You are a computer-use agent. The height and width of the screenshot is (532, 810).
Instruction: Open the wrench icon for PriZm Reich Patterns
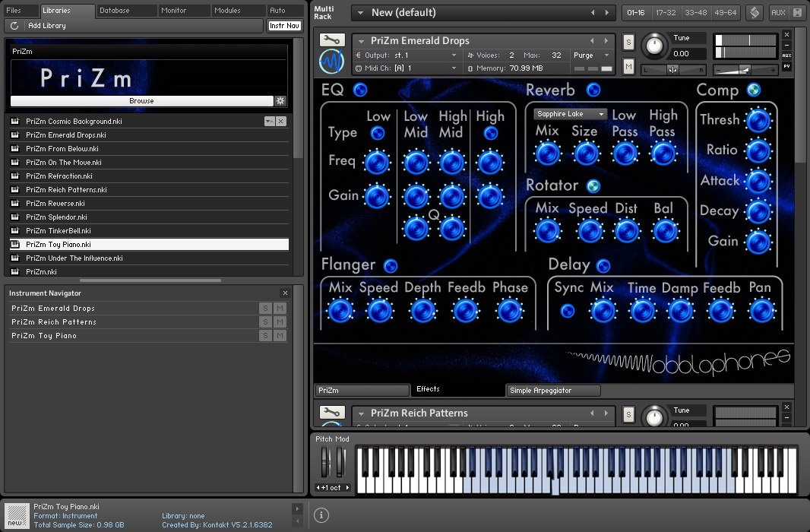(x=332, y=412)
